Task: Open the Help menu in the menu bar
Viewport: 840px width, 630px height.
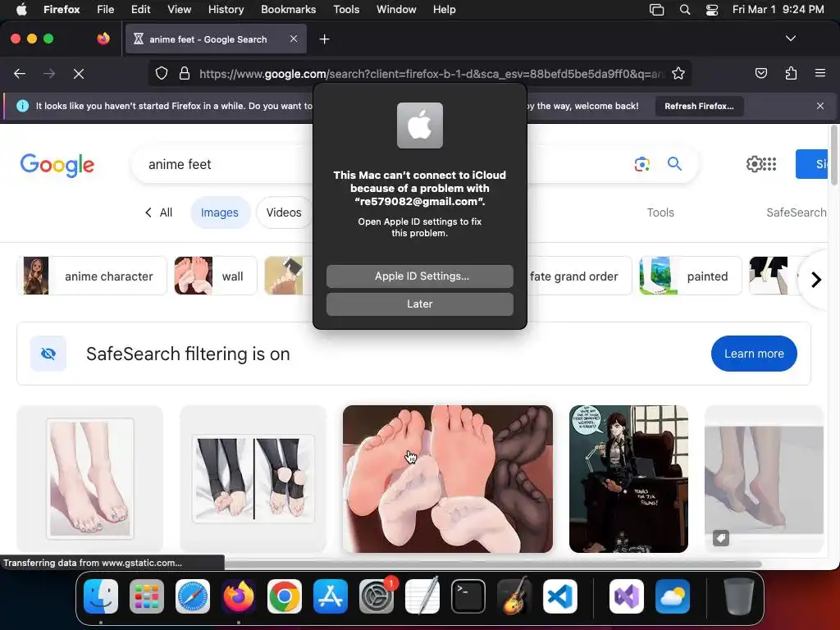Action: pos(444,9)
